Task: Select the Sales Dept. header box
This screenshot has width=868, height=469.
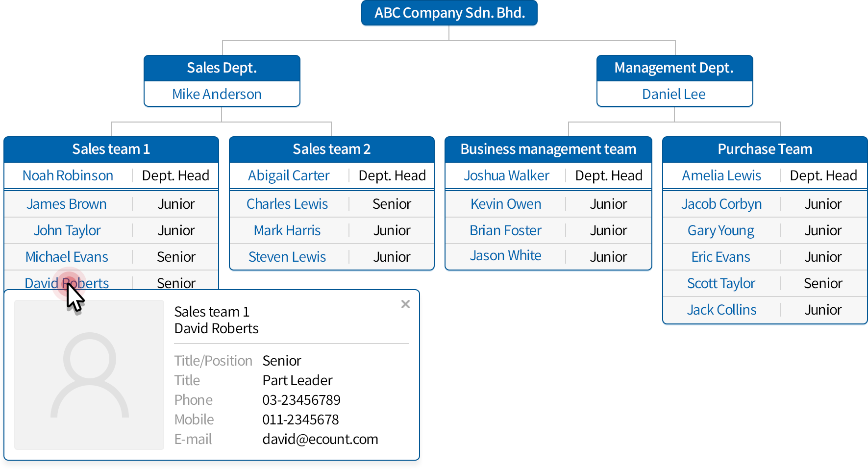Action: point(222,68)
